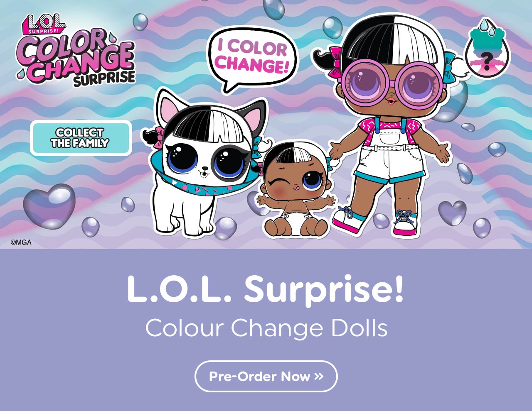This screenshot has height=411, width=532.
Task: Click the double chevron on Pre-Order button
Action: 319,377
